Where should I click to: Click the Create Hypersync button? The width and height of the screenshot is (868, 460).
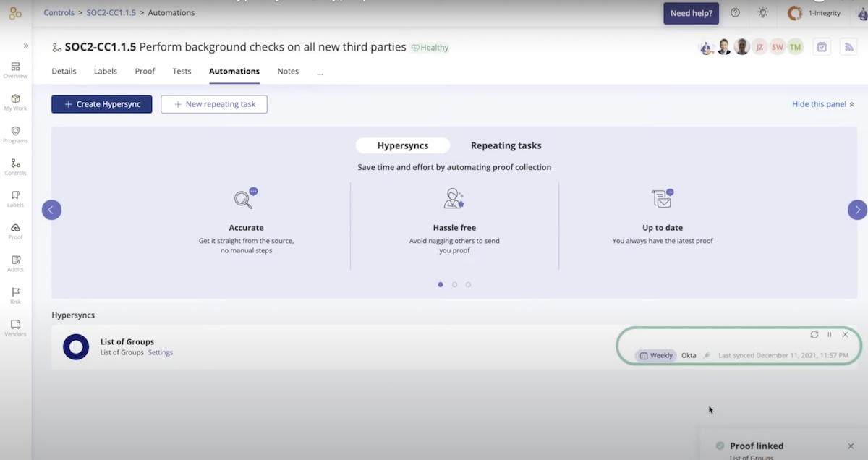coord(102,104)
